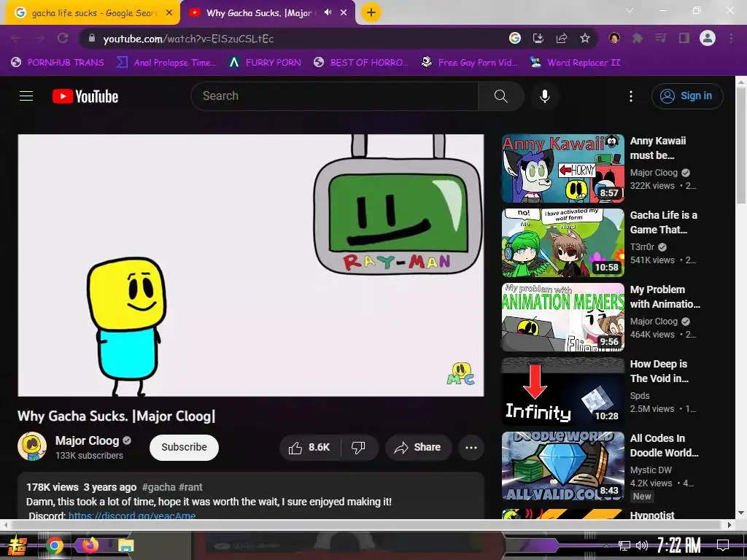Open the Discord invite link
Viewport: 747px width, 560px height.
pyautogui.click(x=132, y=516)
